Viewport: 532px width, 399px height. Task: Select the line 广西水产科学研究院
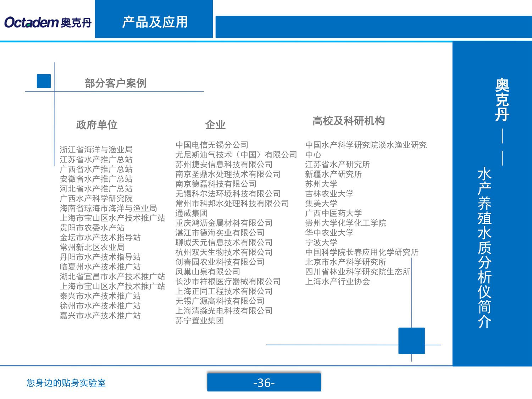pos(96,199)
